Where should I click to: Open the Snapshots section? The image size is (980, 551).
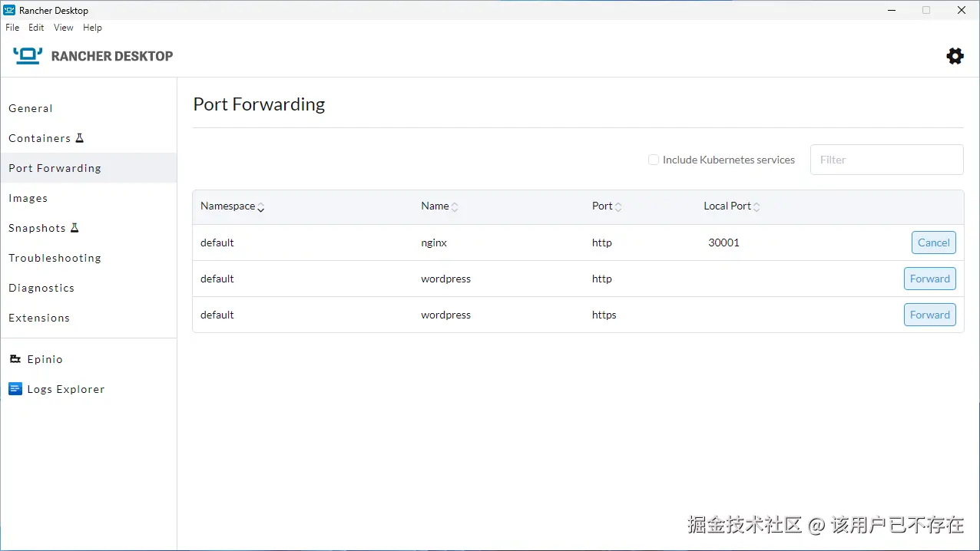pos(88,228)
